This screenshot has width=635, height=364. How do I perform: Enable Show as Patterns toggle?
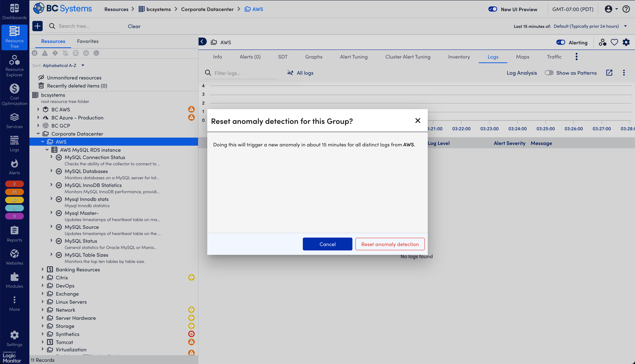[x=549, y=73]
